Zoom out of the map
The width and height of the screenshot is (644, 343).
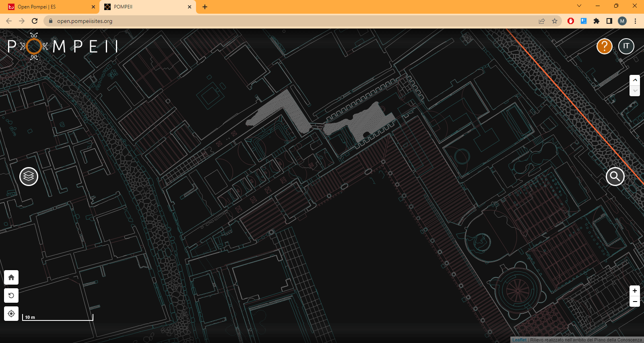pyautogui.click(x=634, y=302)
